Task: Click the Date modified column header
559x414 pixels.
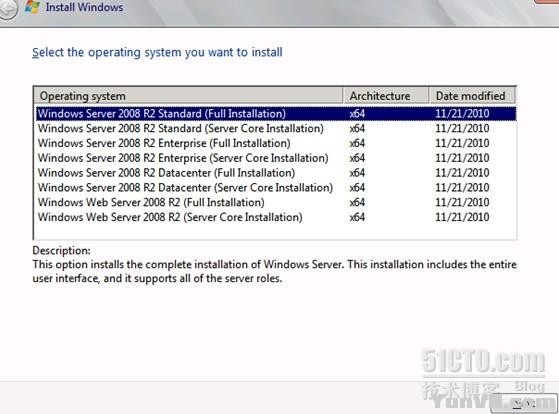Action: [472, 96]
